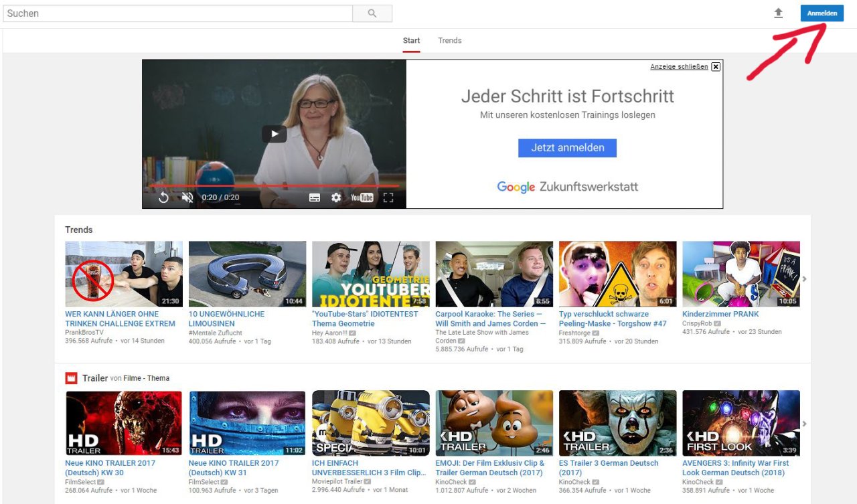Visit KinoCheck channel under EMOJI trailer

point(451,481)
